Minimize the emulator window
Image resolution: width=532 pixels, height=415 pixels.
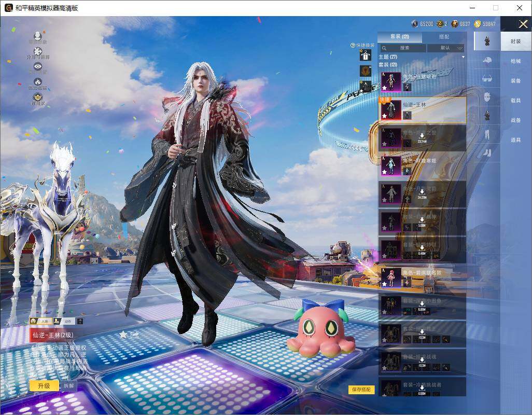[x=472, y=8]
